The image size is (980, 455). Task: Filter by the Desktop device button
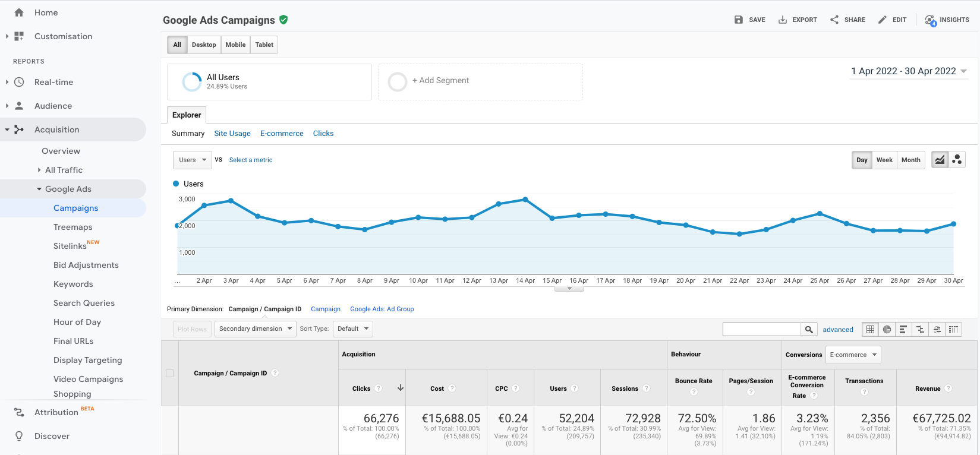(204, 45)
